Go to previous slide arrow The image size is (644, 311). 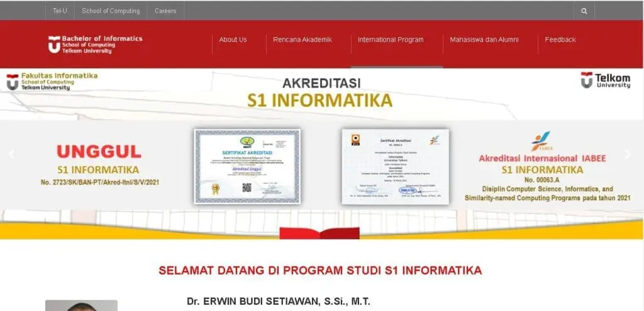click(11, 155)
